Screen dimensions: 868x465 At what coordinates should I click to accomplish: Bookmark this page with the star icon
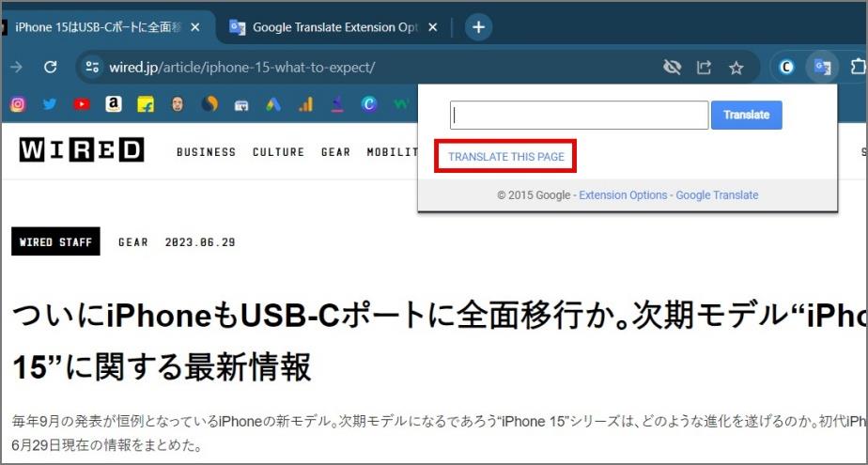736,68
